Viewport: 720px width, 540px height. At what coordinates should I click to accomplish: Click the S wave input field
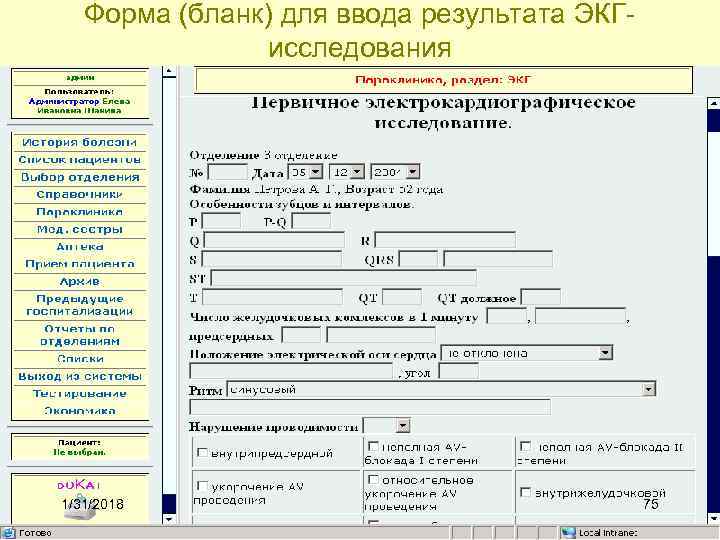272,259
